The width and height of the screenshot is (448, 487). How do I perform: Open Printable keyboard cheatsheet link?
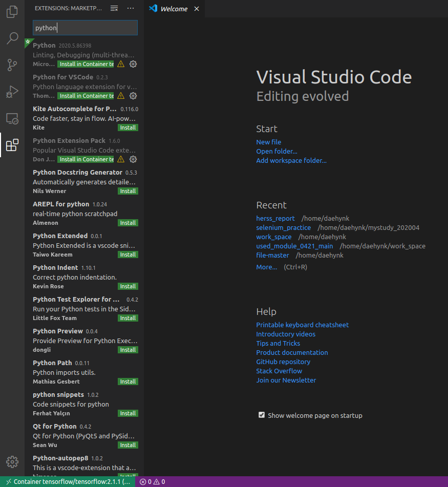(x=303, y=325)
